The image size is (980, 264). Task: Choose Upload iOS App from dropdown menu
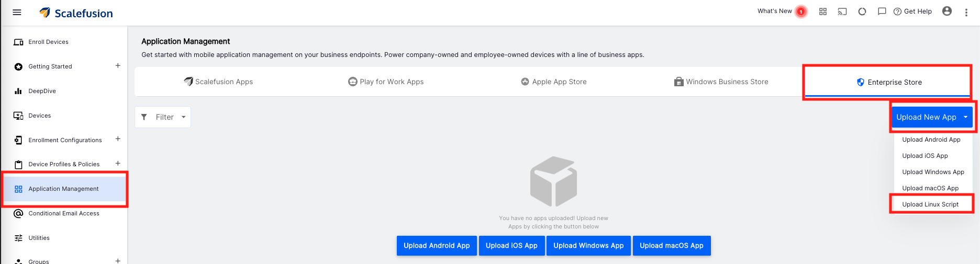925,156
